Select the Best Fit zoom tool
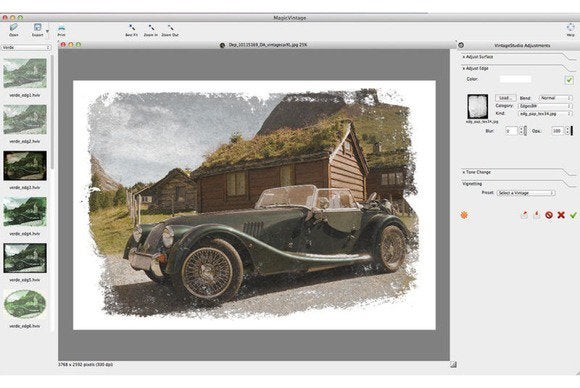Viewport: 580px width, 388px height. (132, 30)
